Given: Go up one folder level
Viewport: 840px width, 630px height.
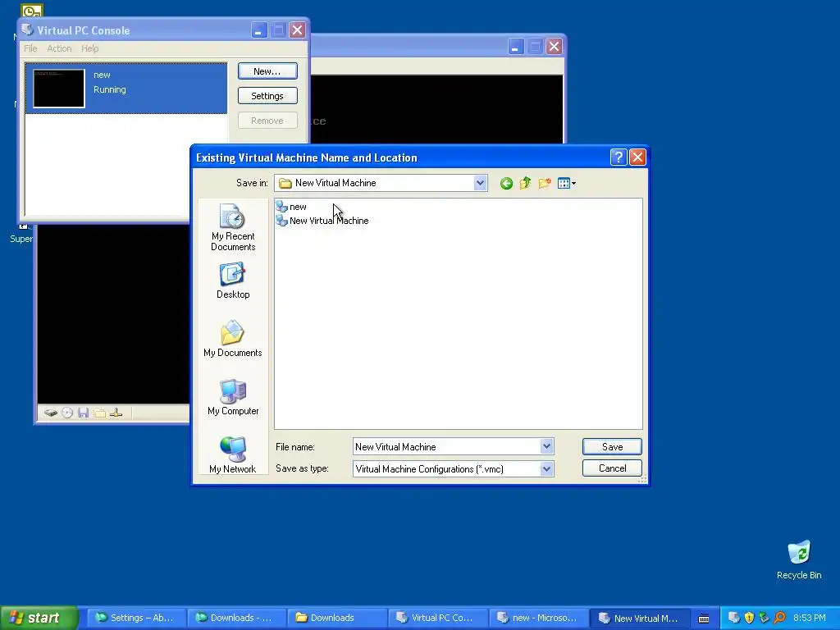Looking at the screenshot, I should 525,183.
